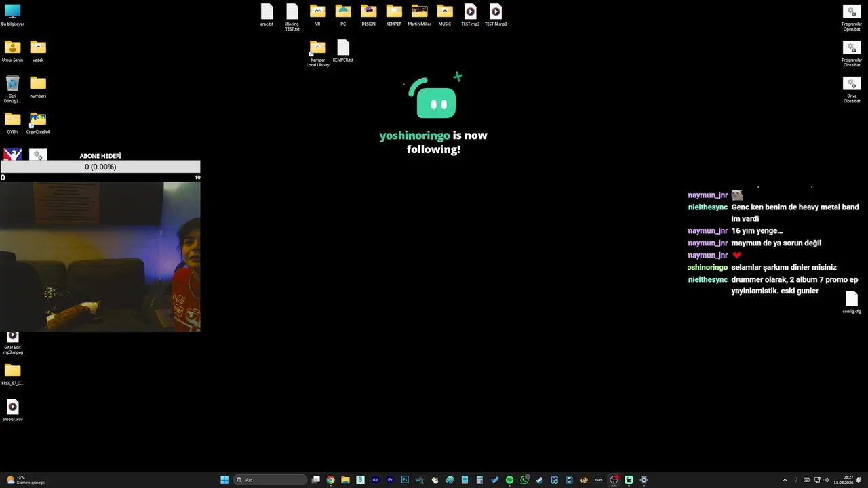
Task: Select Programlar Close.bat file
Action: coord(852,53)
